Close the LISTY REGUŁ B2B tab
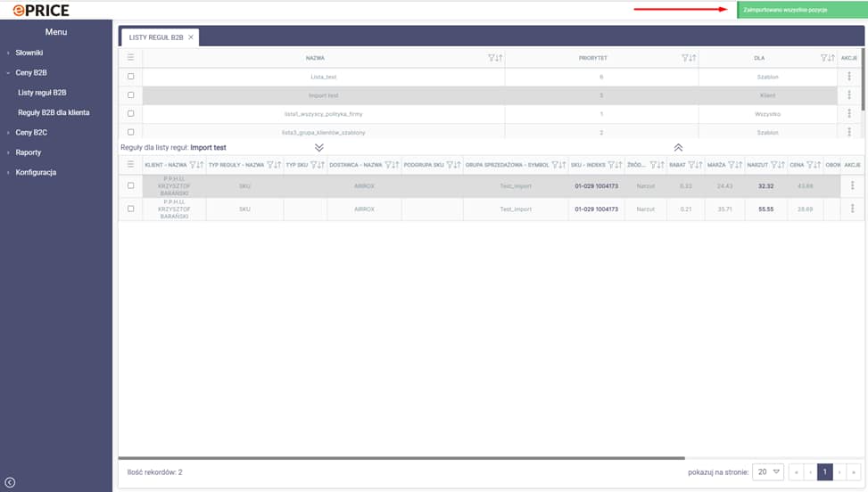 [x=191, y=37]
